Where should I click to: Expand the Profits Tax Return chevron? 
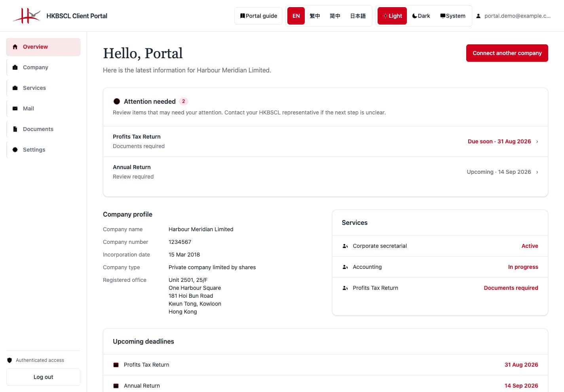pos(537,141)
